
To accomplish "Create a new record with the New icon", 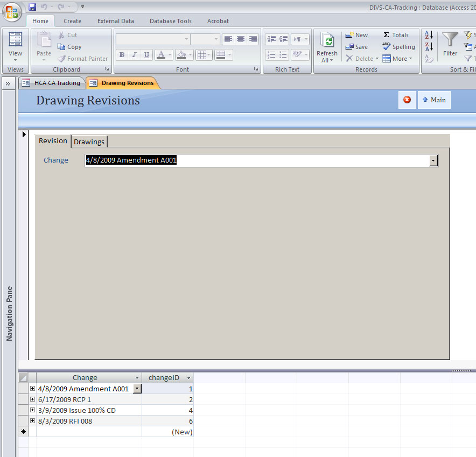I will pyautogui.click(x=356, y=34).
